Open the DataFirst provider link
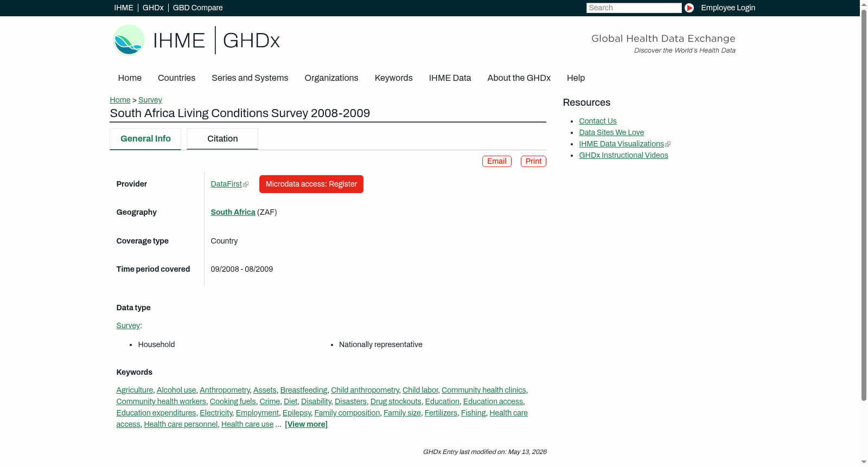Image resolution: width=868 pixels, height=467 pixels. coord(226,184)
